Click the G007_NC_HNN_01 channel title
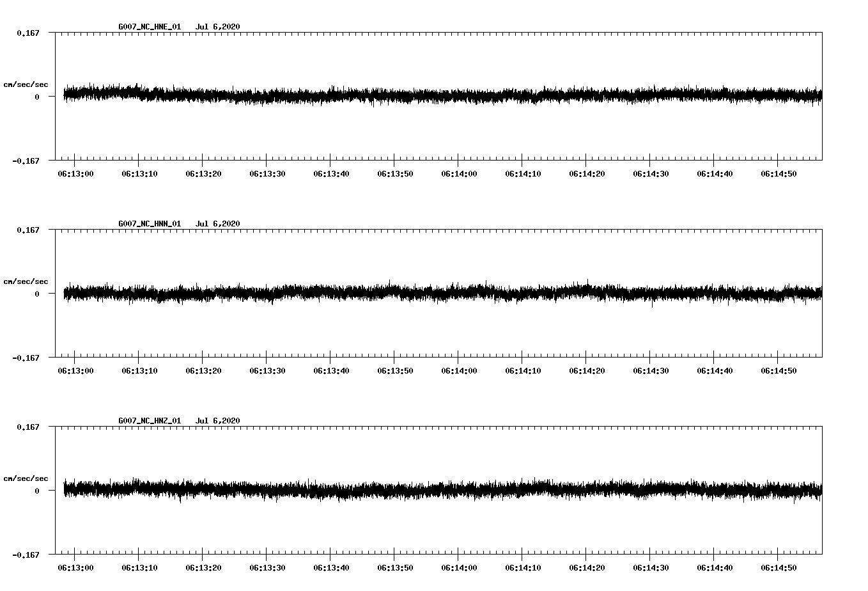Image resolution: width=868 pixels, height=591 pixels. coord(150,224)
